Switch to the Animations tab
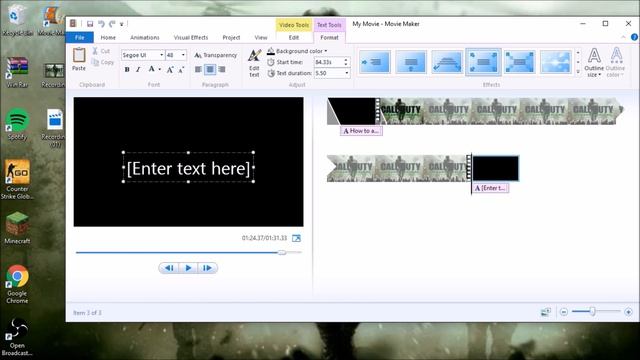Viewport: 640px width, 360px height. click(x=145, y=38)
